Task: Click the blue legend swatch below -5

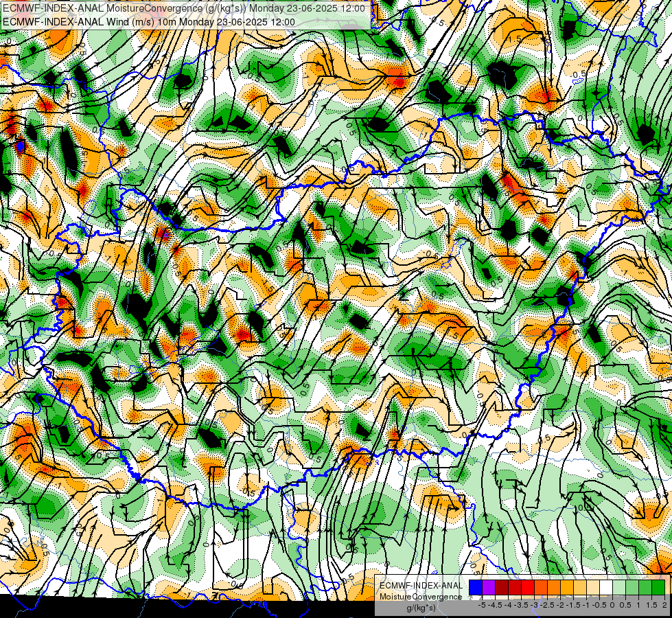Action: pos(476,587)
